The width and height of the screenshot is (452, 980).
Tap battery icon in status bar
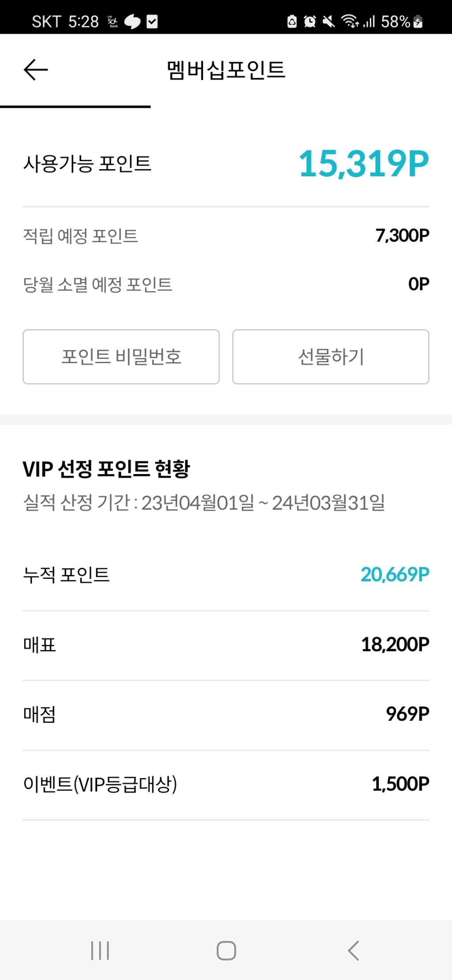click(418, 21)
